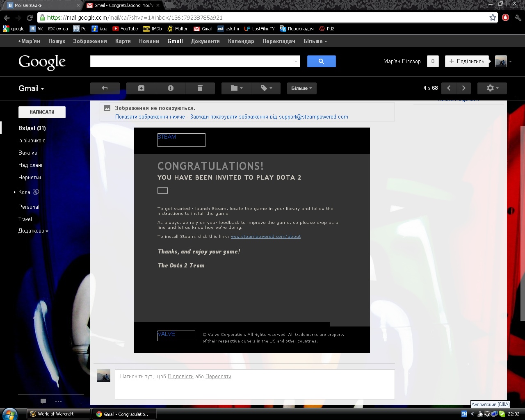This screenshot has height=420, width=525.
Task: Open Карти in Google bar
Action: click(123, 41)
